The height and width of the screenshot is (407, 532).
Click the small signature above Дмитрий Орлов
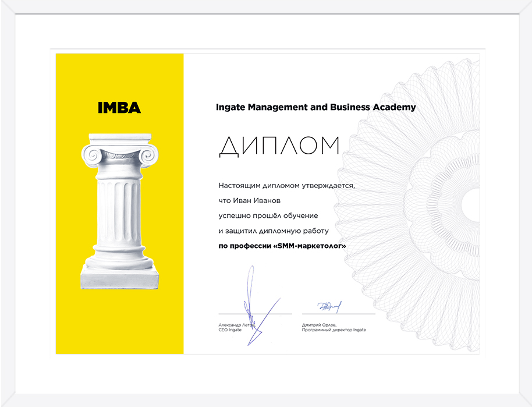click(329, 307)
